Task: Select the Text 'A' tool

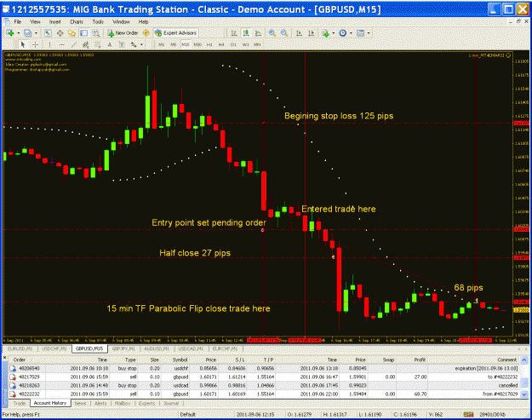Action: [110, 44]
